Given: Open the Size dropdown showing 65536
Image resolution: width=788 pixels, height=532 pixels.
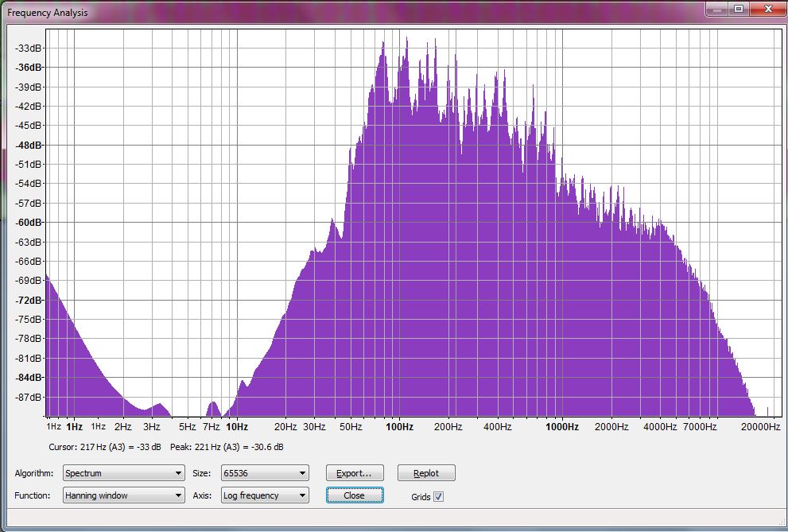Looking at the screenshot, I should pyautogui.click(x=265, y=473).
